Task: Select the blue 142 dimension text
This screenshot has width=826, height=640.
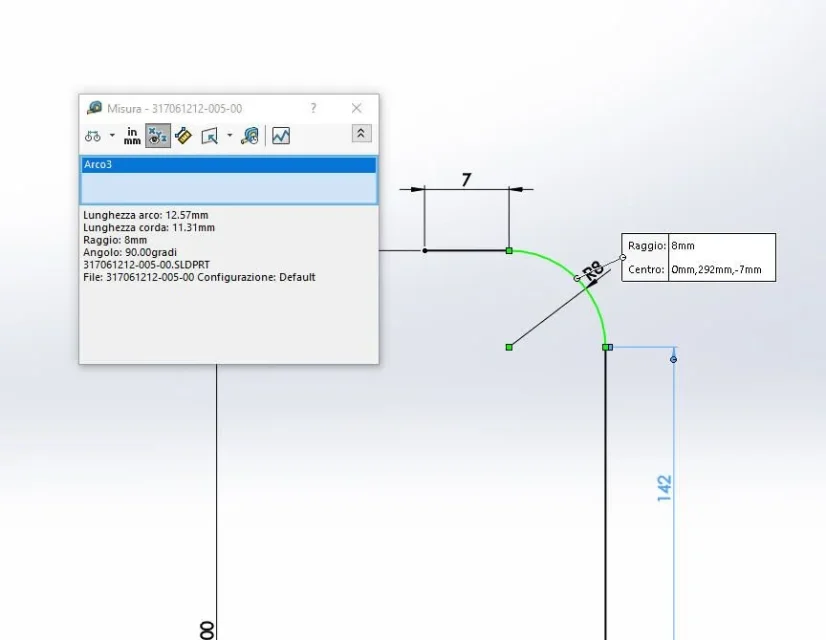Action: pyautogui.click(x=664, y=488)
